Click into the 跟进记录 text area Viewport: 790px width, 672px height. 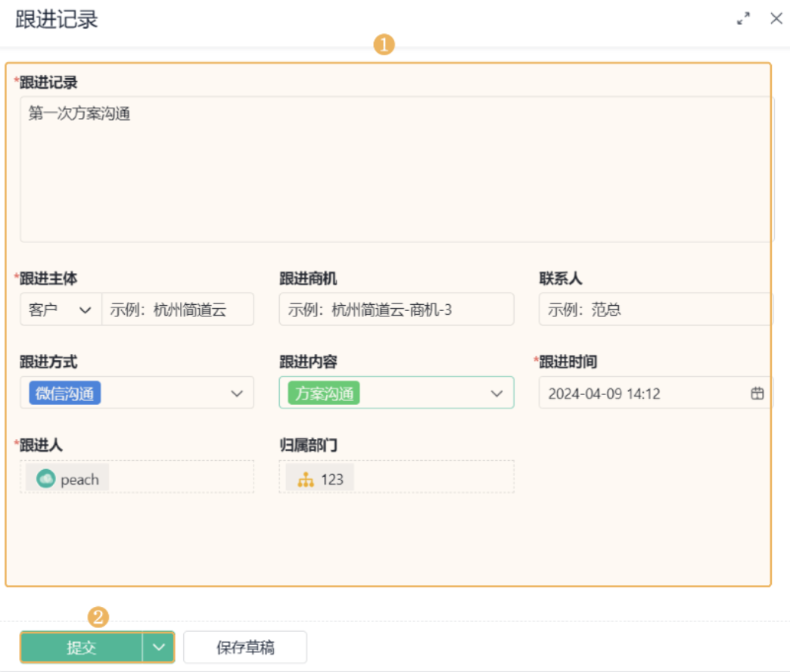(397, 174)
